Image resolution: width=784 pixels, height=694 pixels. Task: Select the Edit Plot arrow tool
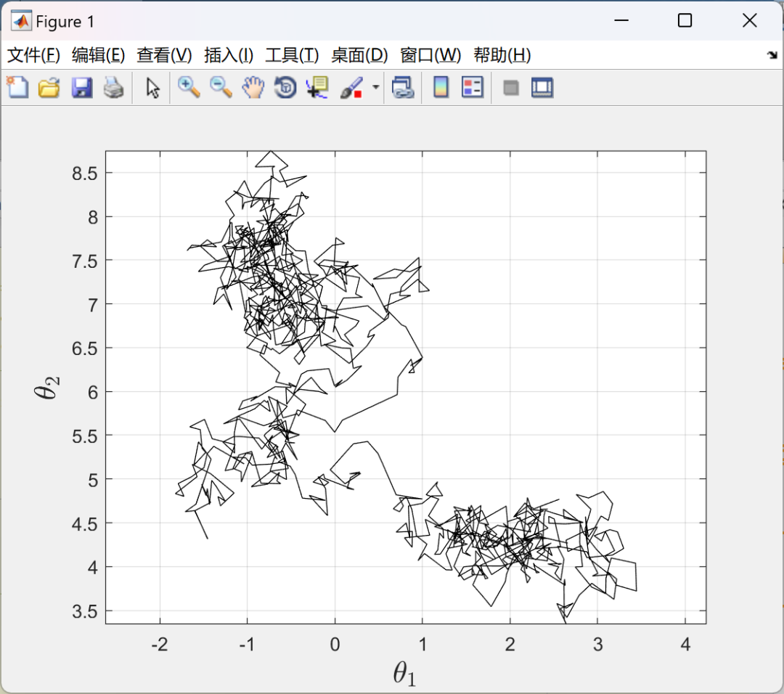153,88
